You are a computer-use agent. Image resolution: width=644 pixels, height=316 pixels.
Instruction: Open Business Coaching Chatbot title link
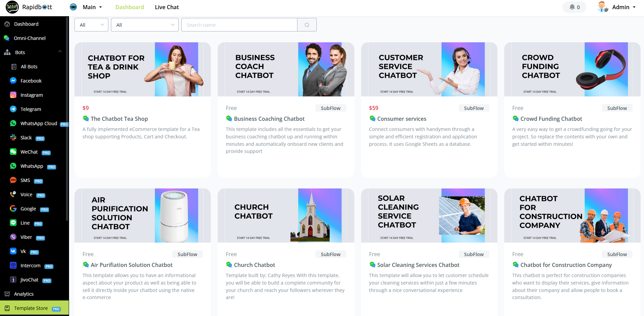pos(269,119)
